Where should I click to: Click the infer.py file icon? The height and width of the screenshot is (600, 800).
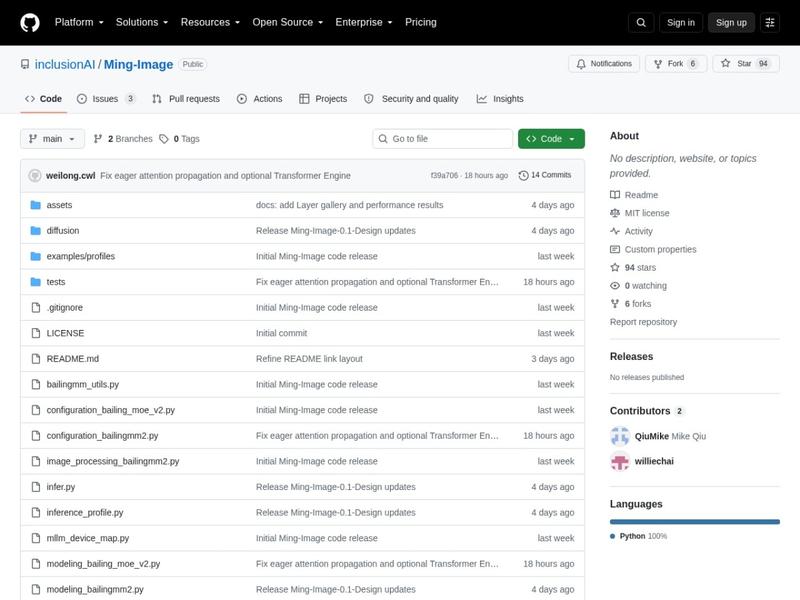tap(36, 487)
